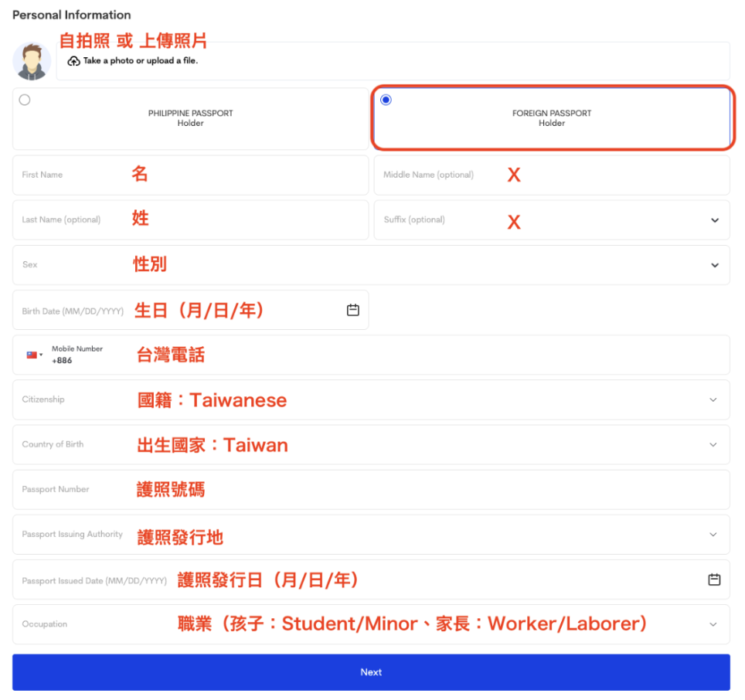Click the profile avatar picture

(32, 61)
